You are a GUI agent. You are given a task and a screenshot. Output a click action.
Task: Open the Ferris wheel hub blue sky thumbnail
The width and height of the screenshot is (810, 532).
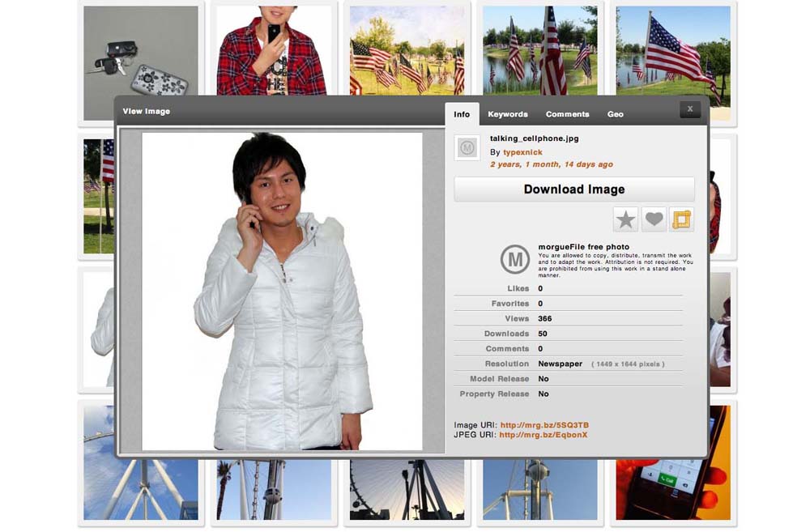[539, 490]
